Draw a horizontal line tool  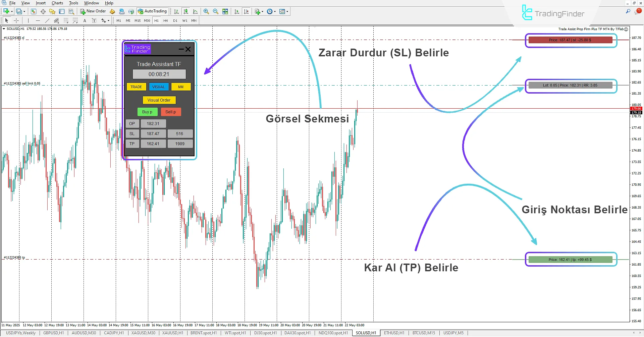38,20
